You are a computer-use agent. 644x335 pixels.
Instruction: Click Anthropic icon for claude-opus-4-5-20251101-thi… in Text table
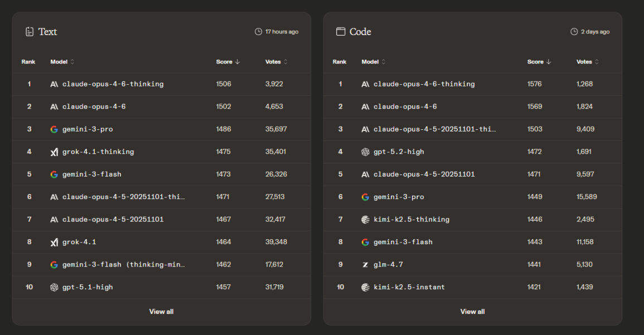click(54, 197)
